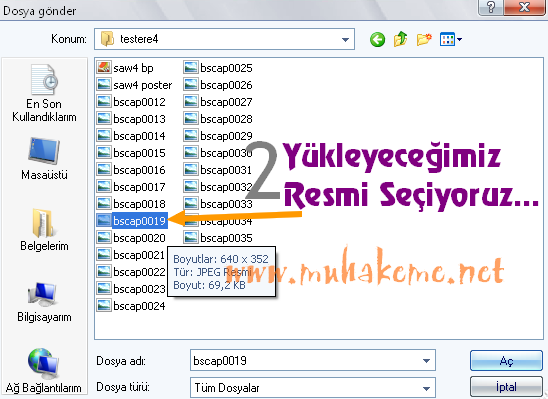Click the Help question mark button
Viewport: 548px width, 399px height.
click(491, 7)
